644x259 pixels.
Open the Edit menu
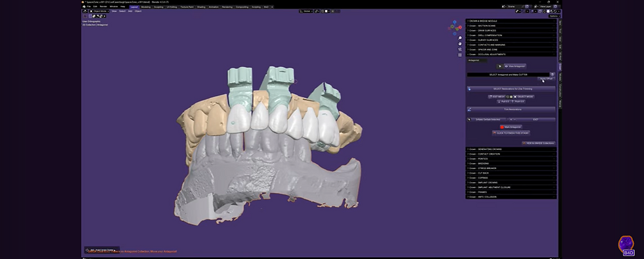point(95,7)
